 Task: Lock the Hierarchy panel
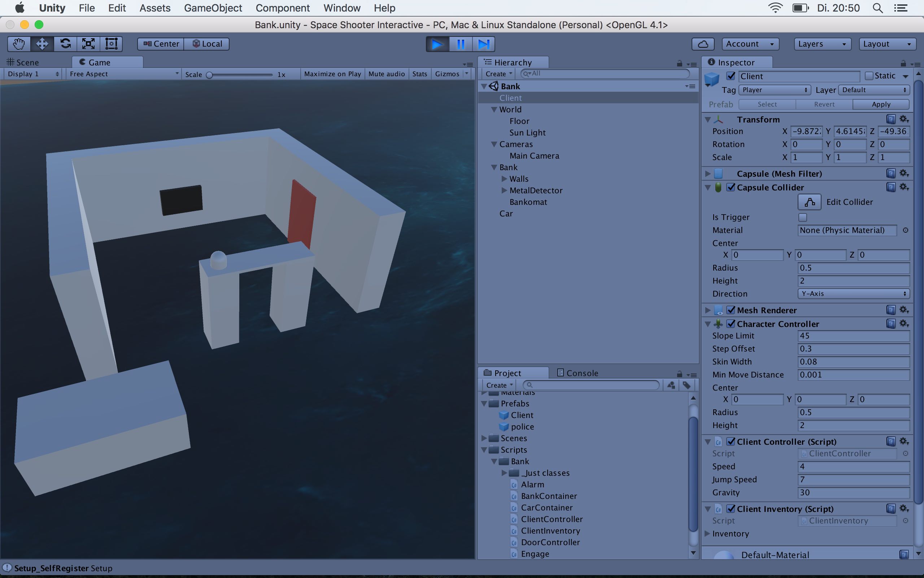(679, 63)
